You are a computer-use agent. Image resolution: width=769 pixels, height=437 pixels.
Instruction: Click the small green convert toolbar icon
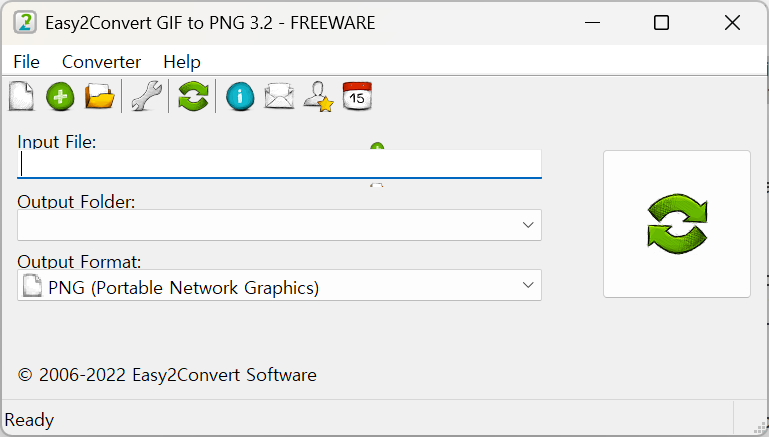193,96
